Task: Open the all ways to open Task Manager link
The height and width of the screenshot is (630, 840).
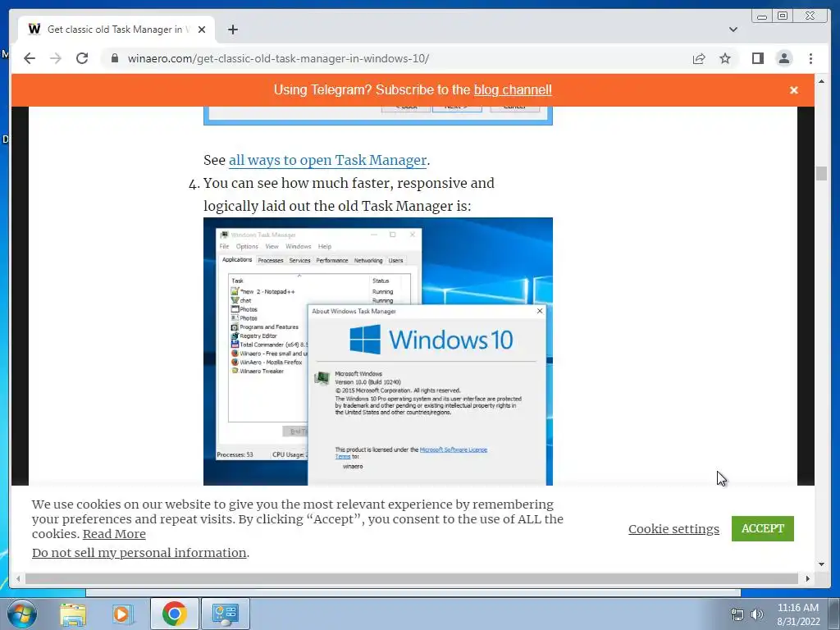Action: click(328, 160)
